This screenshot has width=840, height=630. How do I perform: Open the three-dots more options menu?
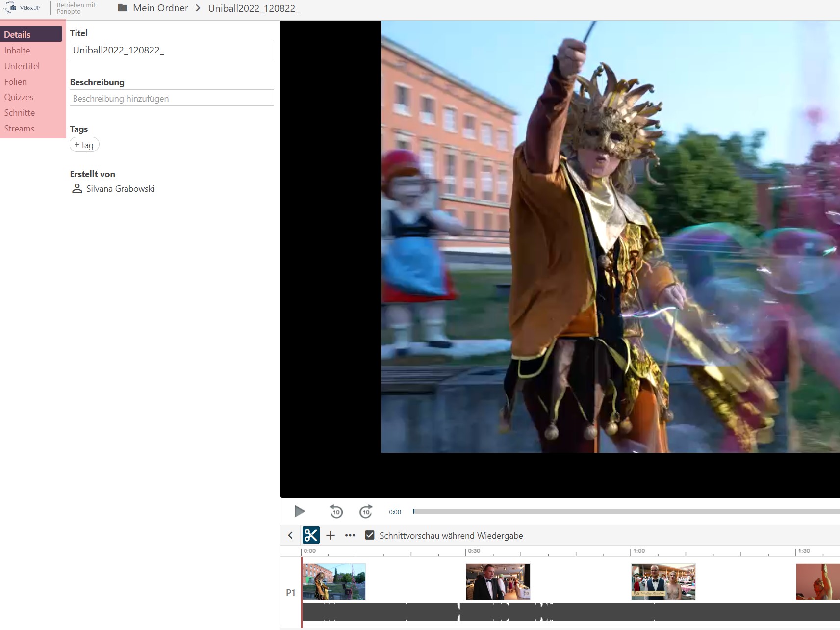tap(350, 535)
